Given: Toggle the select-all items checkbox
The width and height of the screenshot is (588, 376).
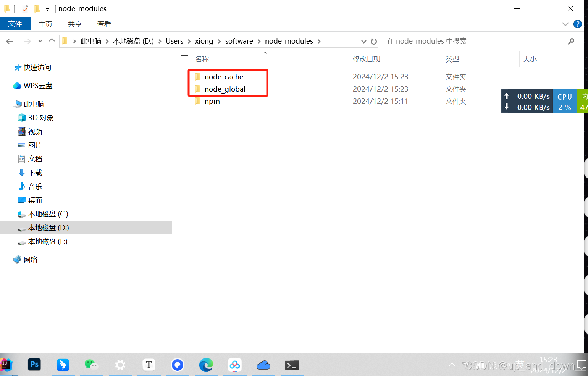Looking at the screenshot, I should pos(184,59).
